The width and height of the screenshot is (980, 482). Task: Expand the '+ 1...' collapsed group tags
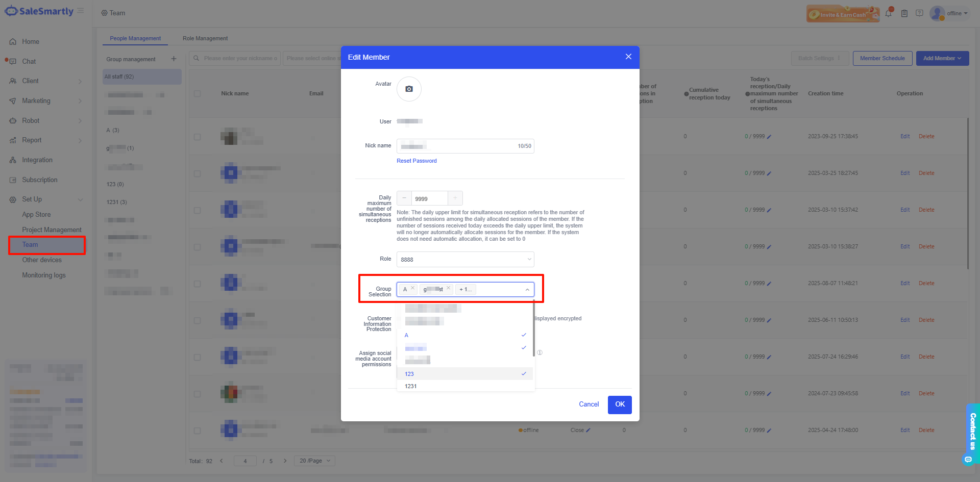pos(465,289)
